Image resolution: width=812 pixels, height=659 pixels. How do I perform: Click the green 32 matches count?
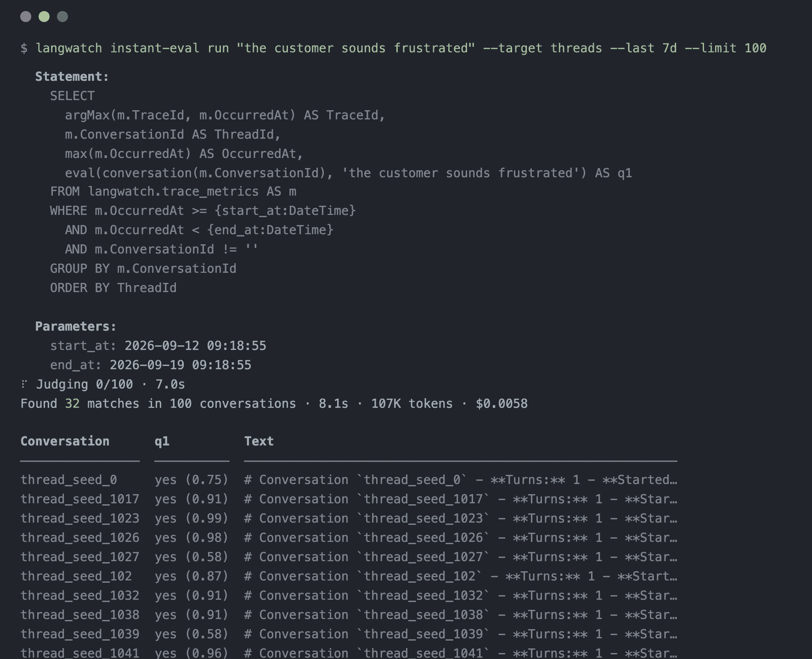coord(72,403)
